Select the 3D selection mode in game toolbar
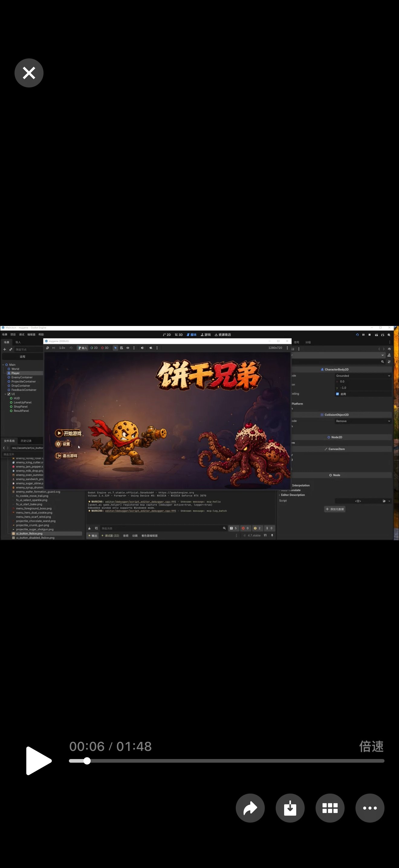The height and width of the screenshot is (868, 399). 105,348
